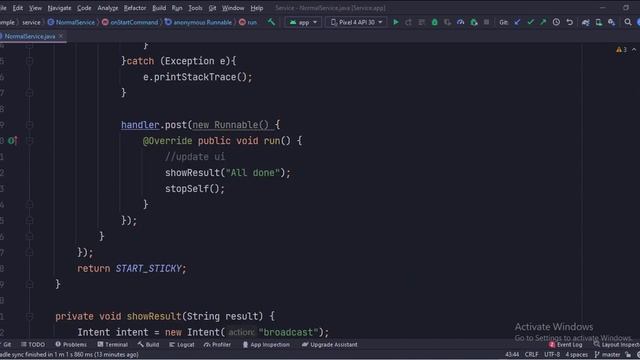Open the Window menu
The width and height of the screenshot is (640, 360).
(x=233, y=8)
